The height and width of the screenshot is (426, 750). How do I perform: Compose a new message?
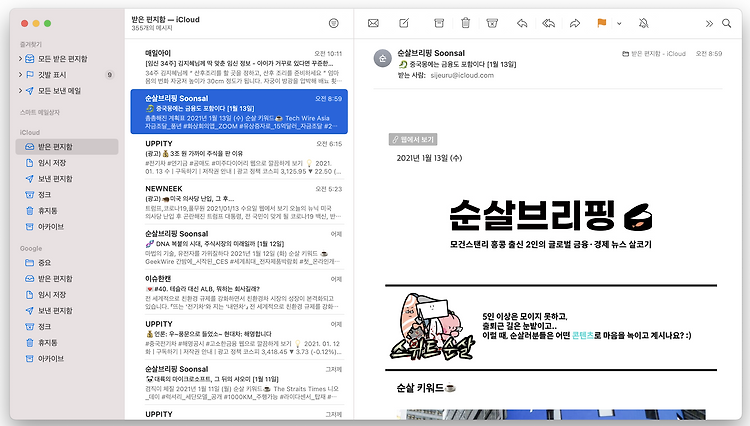coord(404,23)
